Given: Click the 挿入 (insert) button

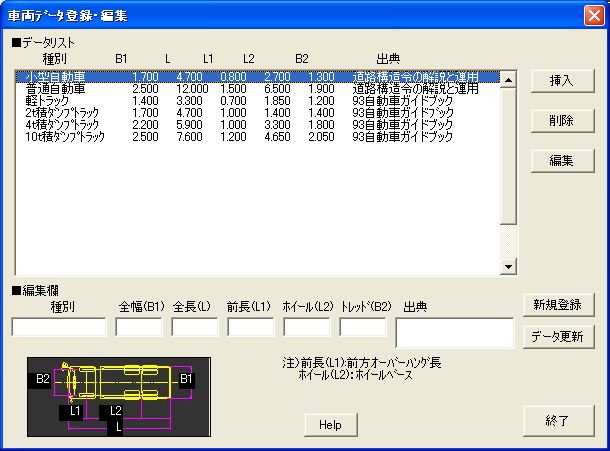Looking at the screenshot, I should tap(563, 81).
